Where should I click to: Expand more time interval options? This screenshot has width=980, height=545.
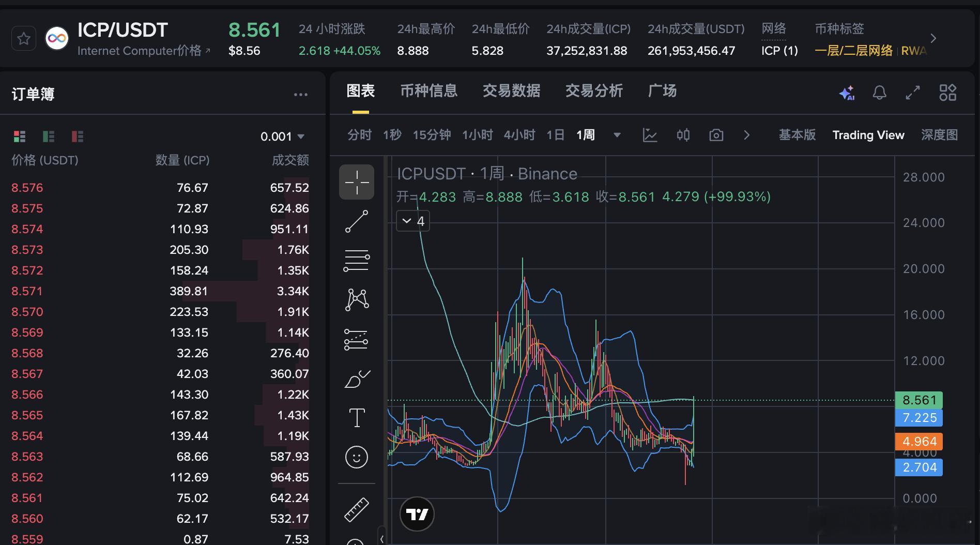[617, 135]
